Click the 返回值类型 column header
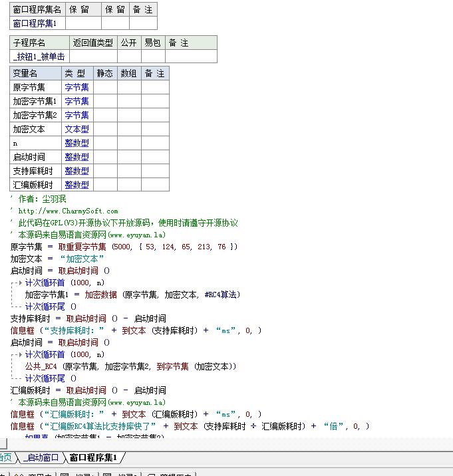453x476 pixels. (x=93, y=43)
